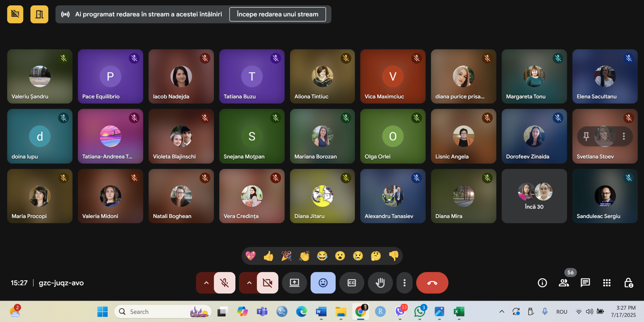
Task: Expand video settings arrow next to camera
Action: tap(249, 283)
